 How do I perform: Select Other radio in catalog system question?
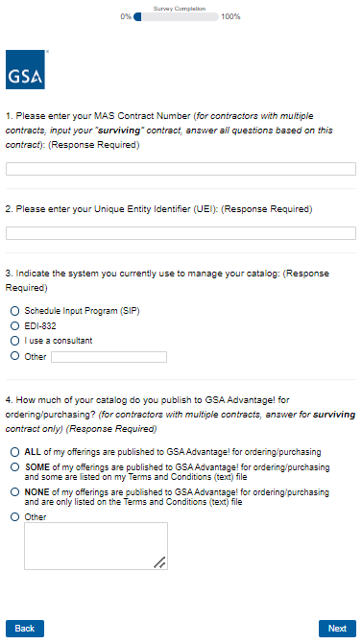coord(14,356)
